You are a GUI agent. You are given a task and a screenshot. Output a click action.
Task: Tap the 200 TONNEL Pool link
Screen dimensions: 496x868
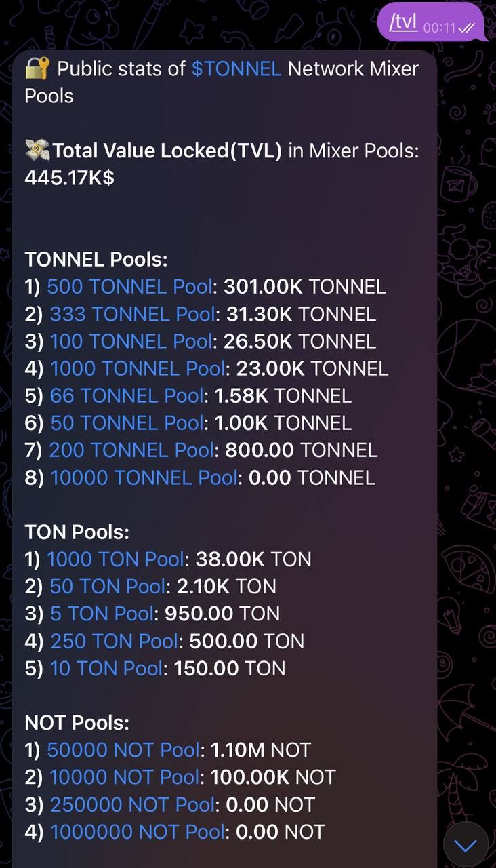pyautogui.click(x=132, y=450)
